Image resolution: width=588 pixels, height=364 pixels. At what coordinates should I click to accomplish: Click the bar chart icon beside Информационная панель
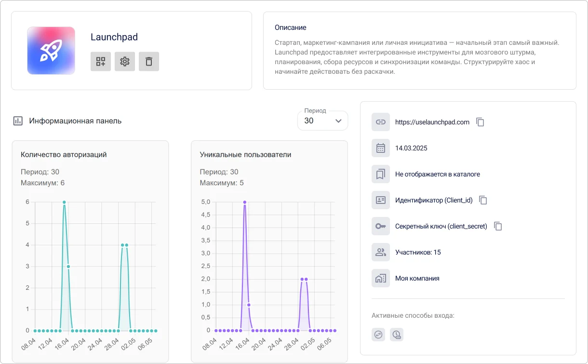pos(18,121)
